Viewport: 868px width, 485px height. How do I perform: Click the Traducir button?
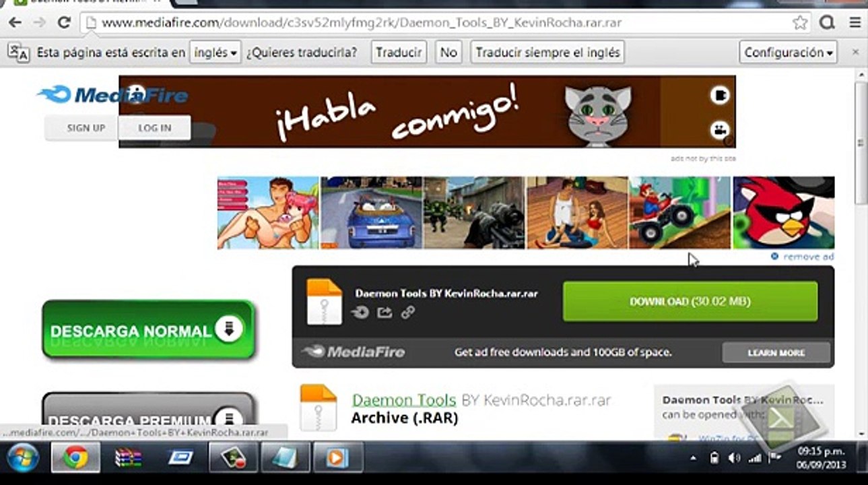click(399, 52)
